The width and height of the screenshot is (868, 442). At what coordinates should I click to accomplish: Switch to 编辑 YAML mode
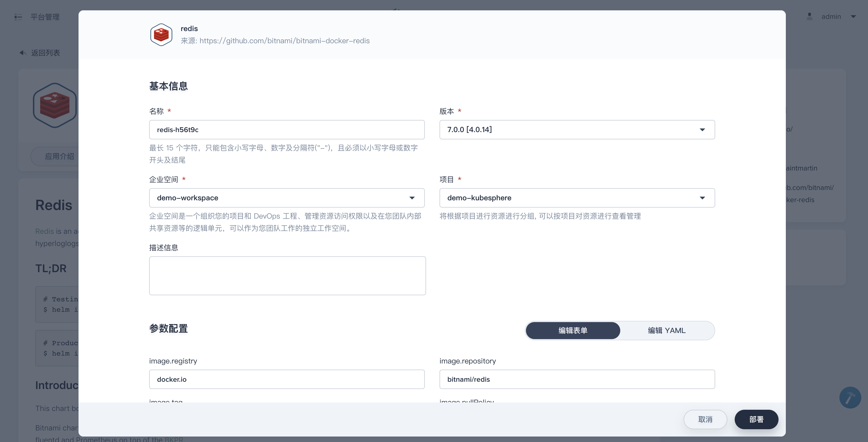pos(667,330)
